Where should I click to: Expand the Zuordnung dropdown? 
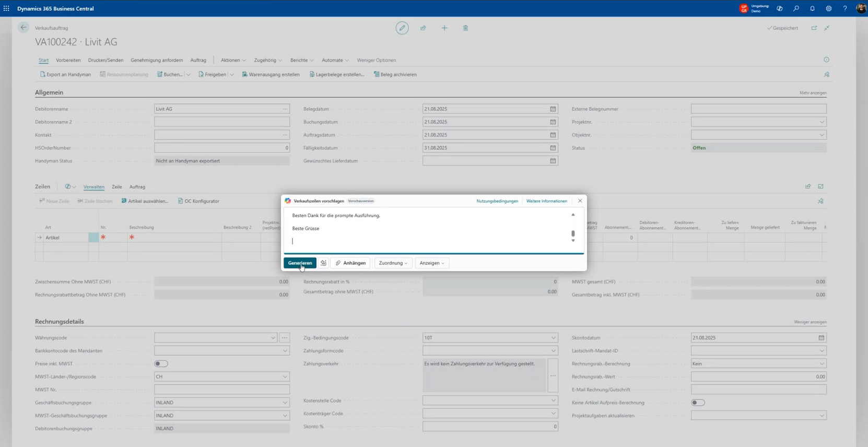click(393, 263)
